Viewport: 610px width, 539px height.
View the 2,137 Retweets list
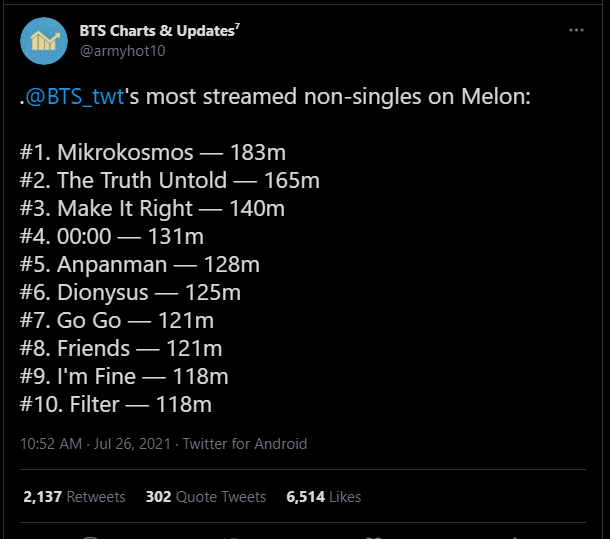(x=74, y=496)
